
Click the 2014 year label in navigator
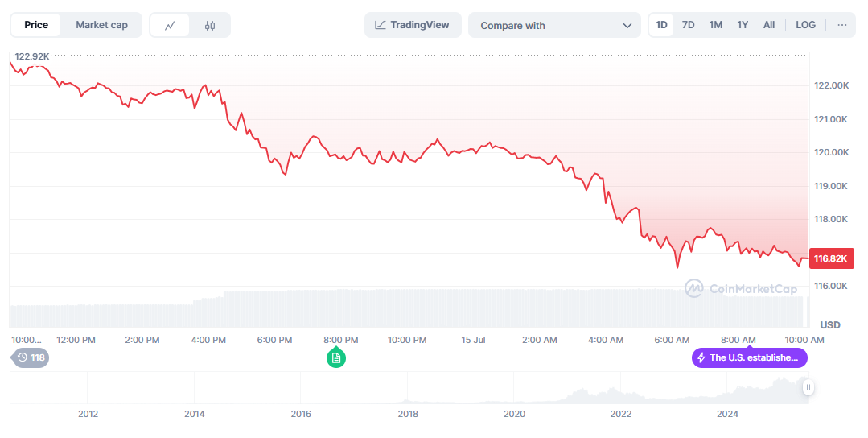point(195,414)
